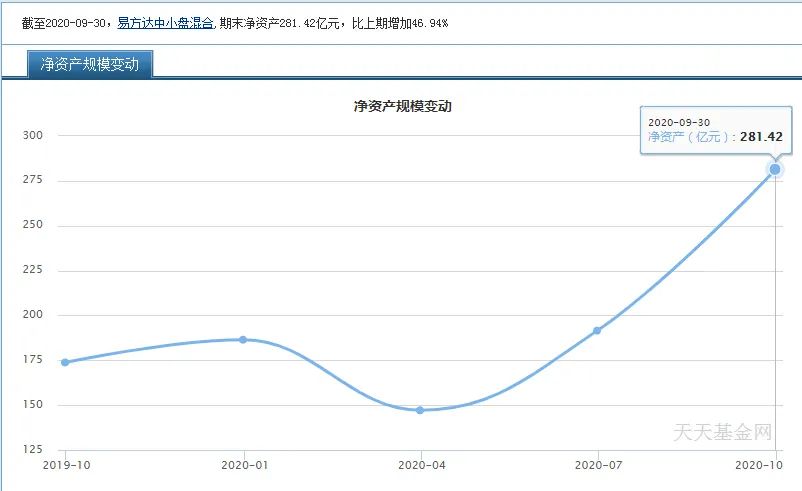
Task: Click the lowest data point at 2020-04
Action: tap(420, 410)
